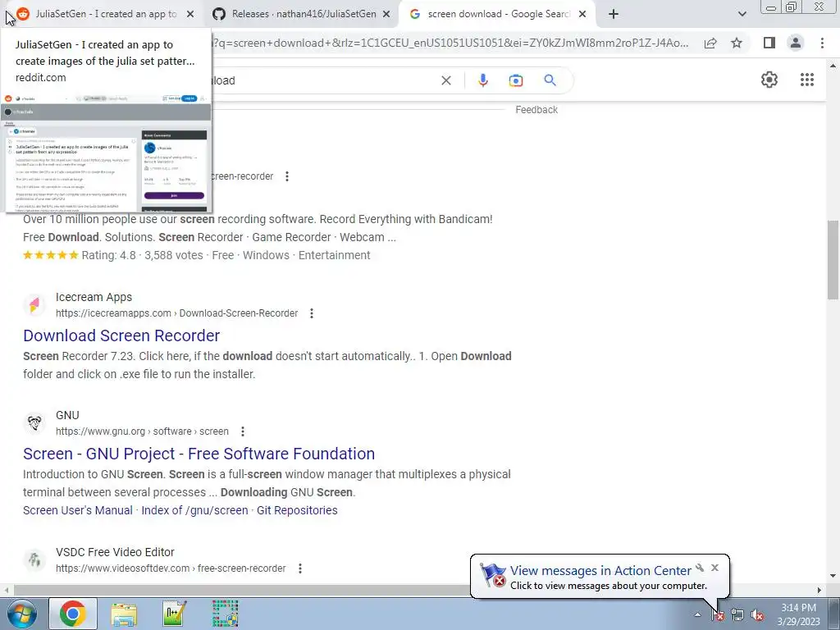
Task: Open Google quick settings gear
Action: 769,80
